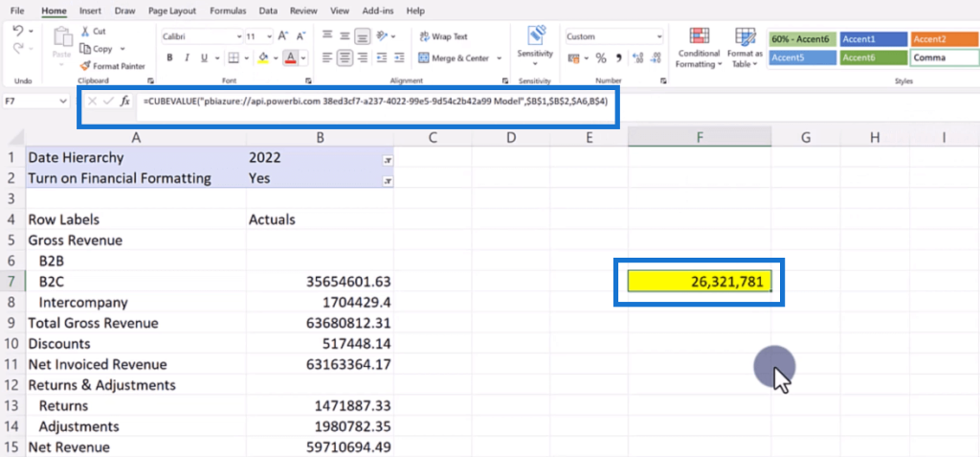980x457 pixels.
Task: Toggle Underline formatting
Action: point(203,58)
